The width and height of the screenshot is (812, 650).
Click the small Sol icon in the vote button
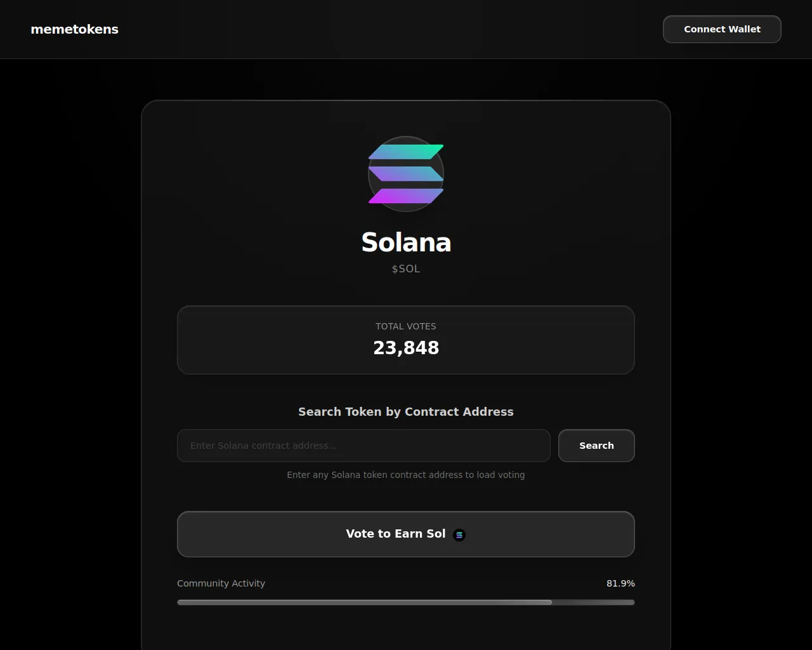[459, 534]
